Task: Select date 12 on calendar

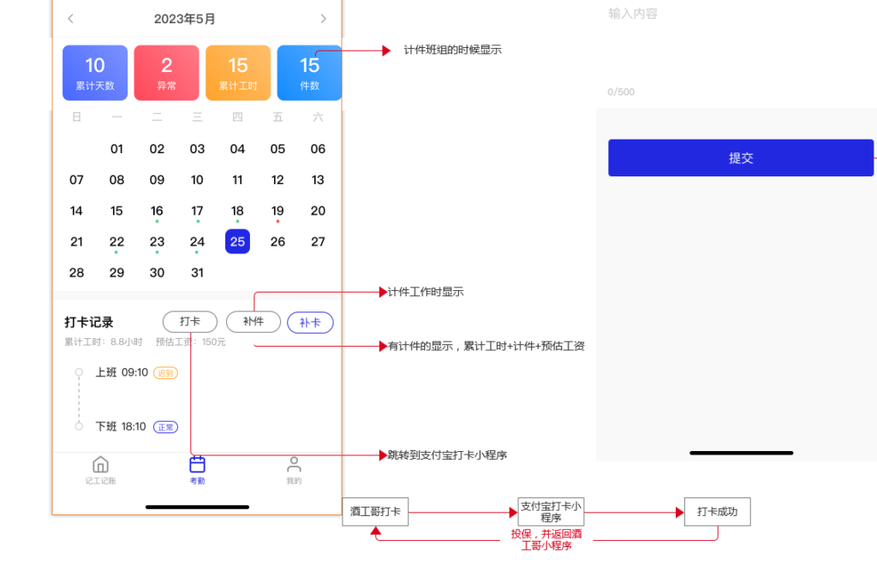Action: click(278, 180)
